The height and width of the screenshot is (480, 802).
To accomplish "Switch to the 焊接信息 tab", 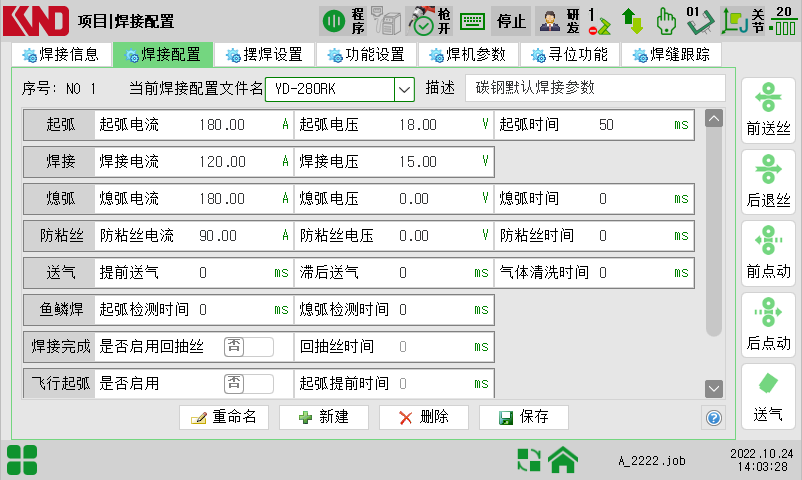I will [x=61, y=55].
